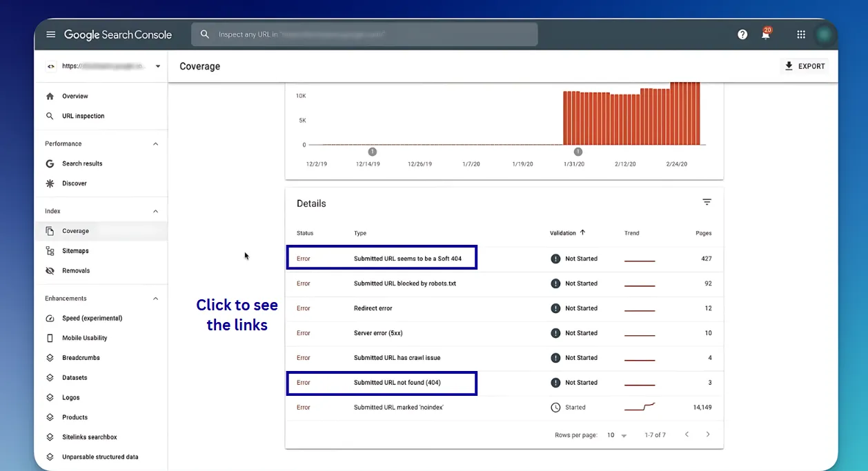The height and width of the screenshot is (471, 868).
Task: Click the Pages column header
Action: (x=703, y=233)
